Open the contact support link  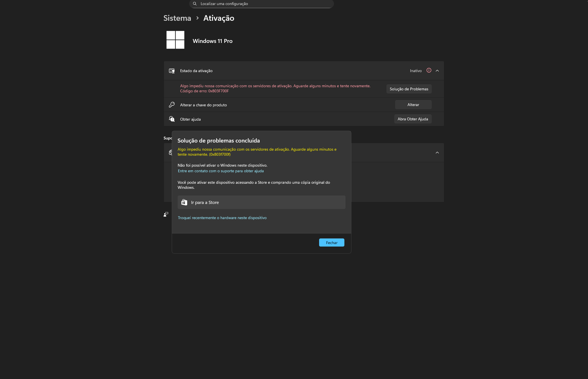tap(221, 171)
